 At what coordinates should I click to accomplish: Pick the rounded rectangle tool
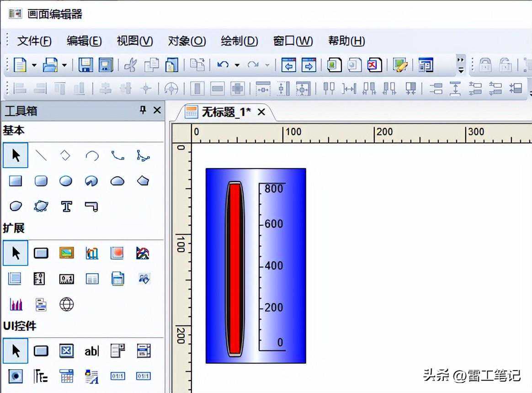tap(41, 181)
